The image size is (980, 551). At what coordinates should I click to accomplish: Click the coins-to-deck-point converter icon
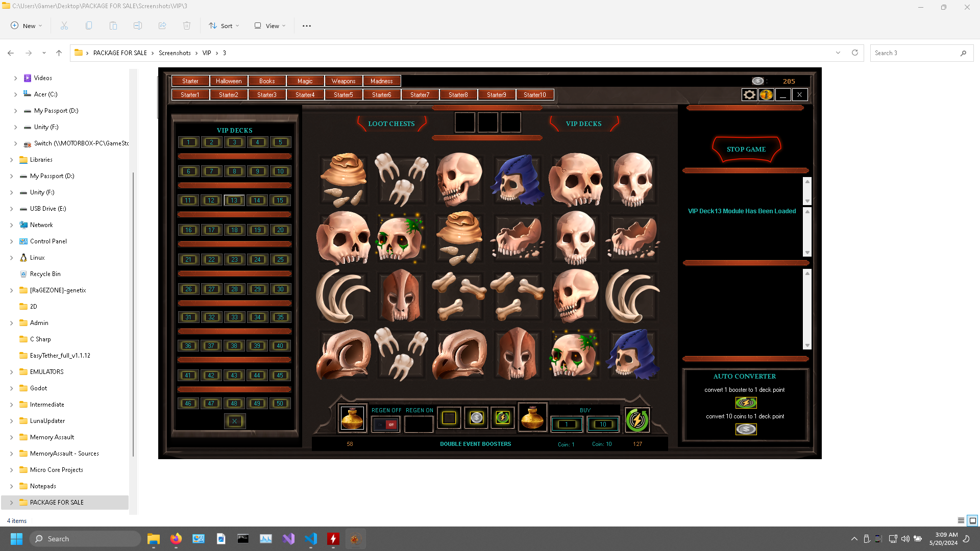coord(746,430)
